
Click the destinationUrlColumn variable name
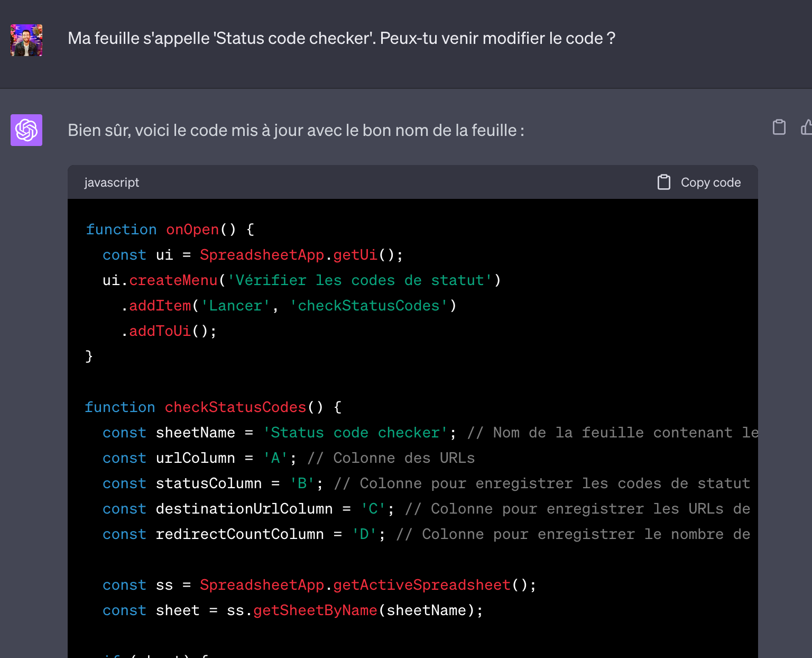(x=244, y=509)
